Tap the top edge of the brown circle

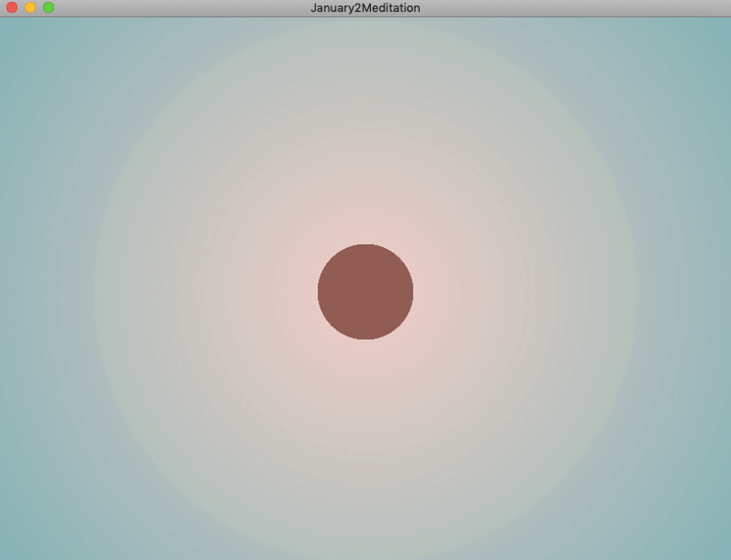coord(365,244)
